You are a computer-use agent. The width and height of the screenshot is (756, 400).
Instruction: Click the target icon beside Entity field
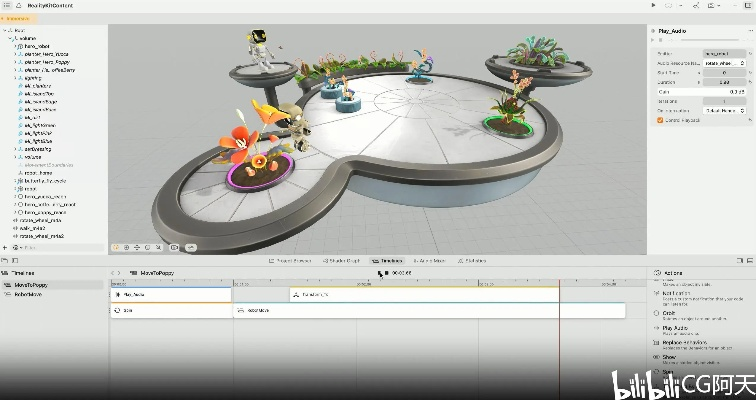(750, 53)
